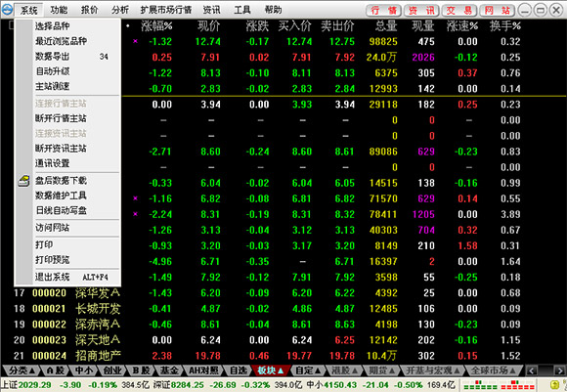Click the 盘后数据下载 download icon
This screenshot has width=567, height=392.
23,181
